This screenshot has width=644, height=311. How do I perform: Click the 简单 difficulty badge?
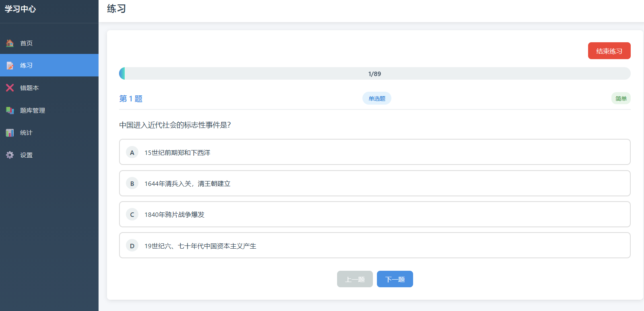[621, 99]
